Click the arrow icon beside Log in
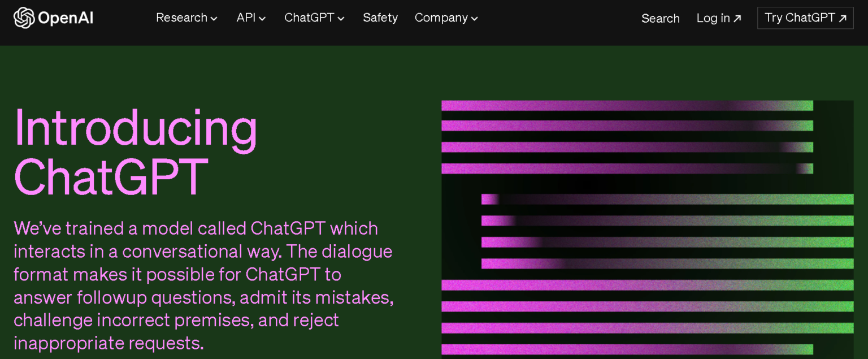The height and width of the screenshot is (359, 868). pos(737,19)
